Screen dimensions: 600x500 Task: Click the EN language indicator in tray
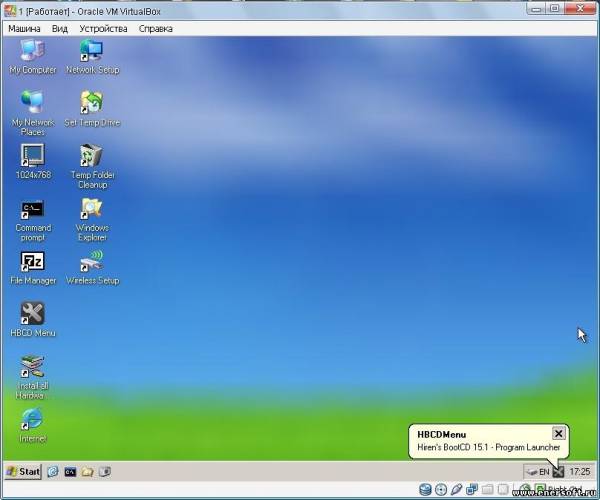tap(544, 472)
